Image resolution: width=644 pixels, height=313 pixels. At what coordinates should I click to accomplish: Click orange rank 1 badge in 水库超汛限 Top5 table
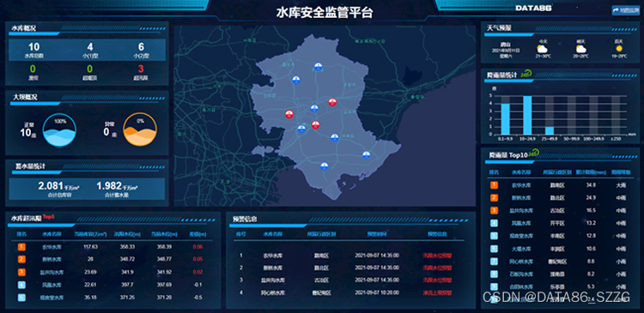point(21,247)
